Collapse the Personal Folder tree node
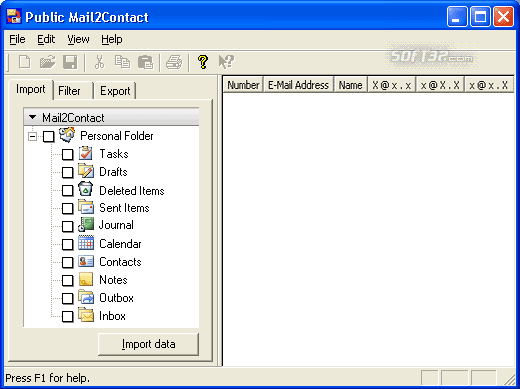This screenshot has width=520, height=389. 32,136
